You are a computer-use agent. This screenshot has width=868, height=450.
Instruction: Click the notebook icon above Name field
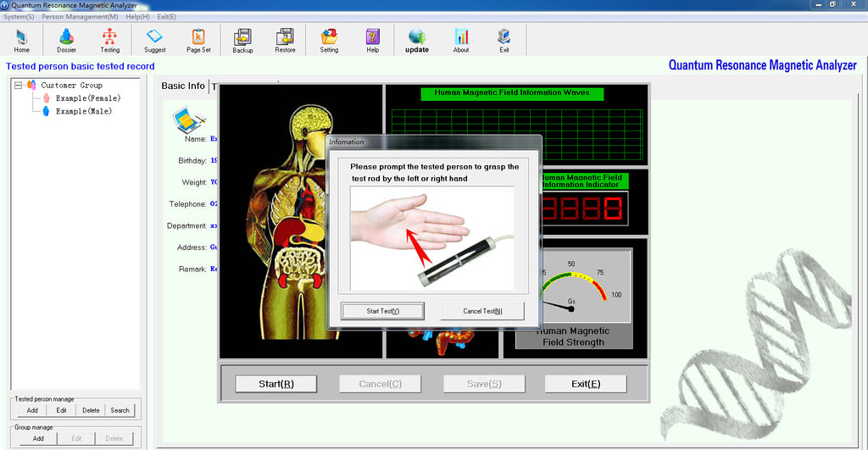pyautogui.click(x=188, y=120)
